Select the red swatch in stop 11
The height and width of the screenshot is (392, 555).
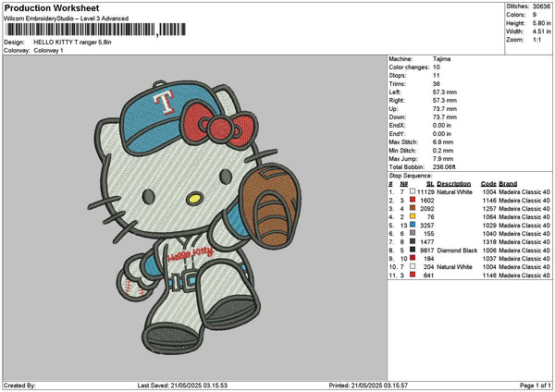click(x=413, y=275)
